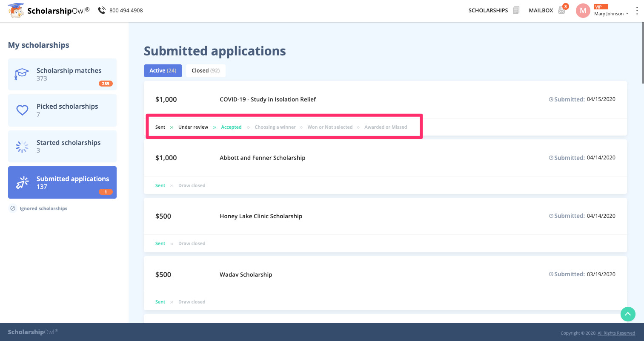Click the Under review status step

coord(193,127)
